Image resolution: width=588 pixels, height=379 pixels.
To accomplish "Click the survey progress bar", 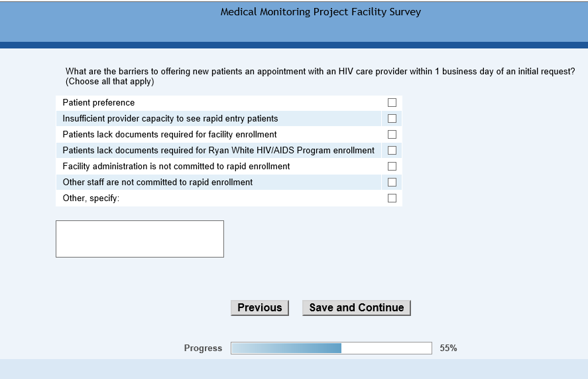I will 331,348.
